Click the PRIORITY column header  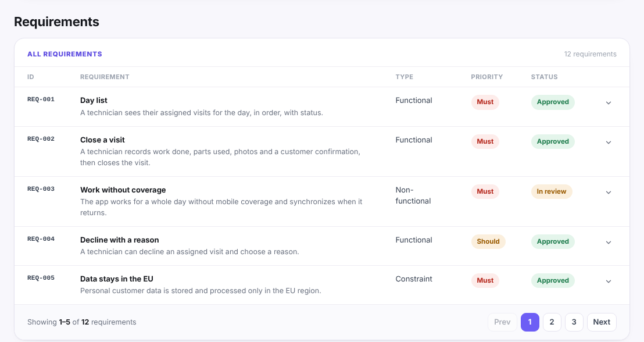pyautogui.click(x=486, y=77)
